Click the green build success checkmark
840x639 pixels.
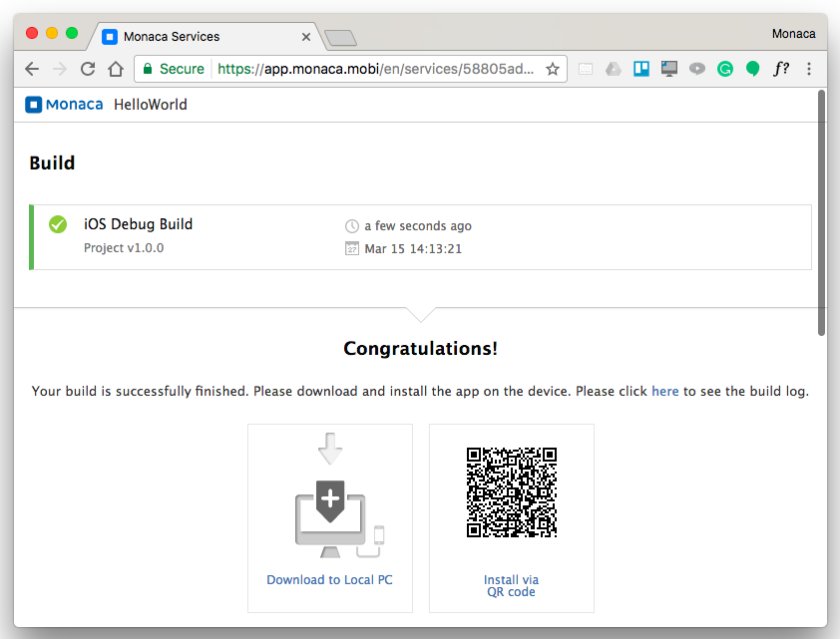tap(58, 224)
